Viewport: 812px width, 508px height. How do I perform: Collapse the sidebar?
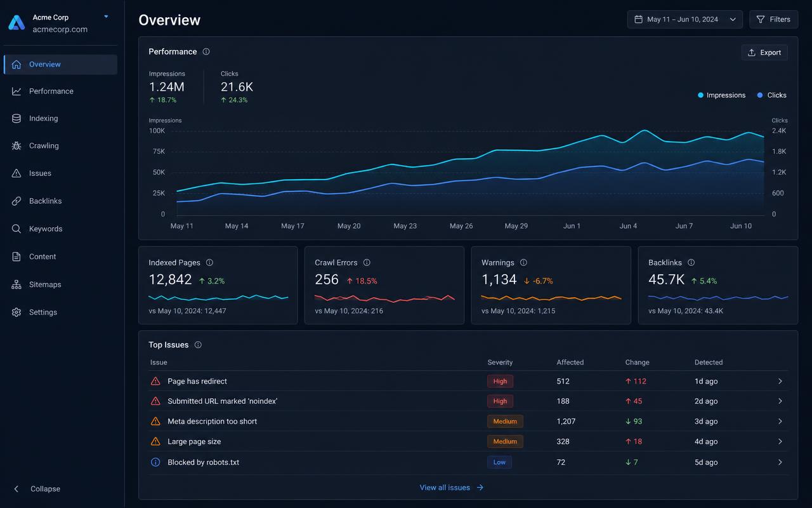[37, 489]
